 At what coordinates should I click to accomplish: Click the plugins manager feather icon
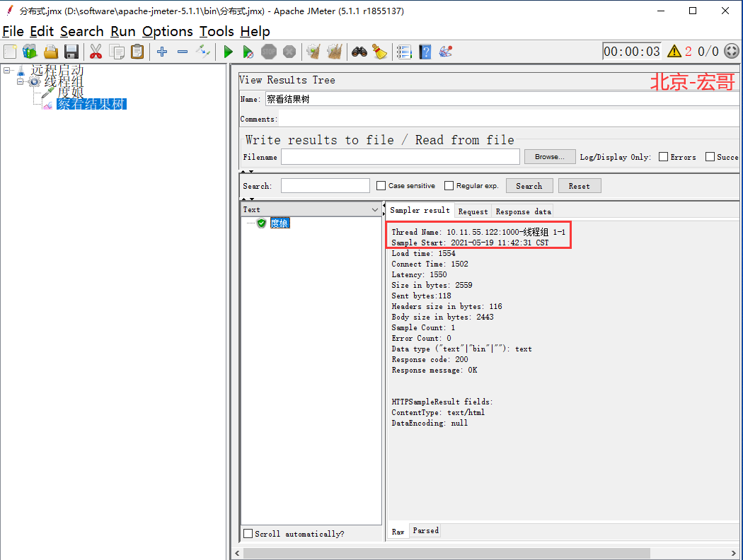[445, 52]
